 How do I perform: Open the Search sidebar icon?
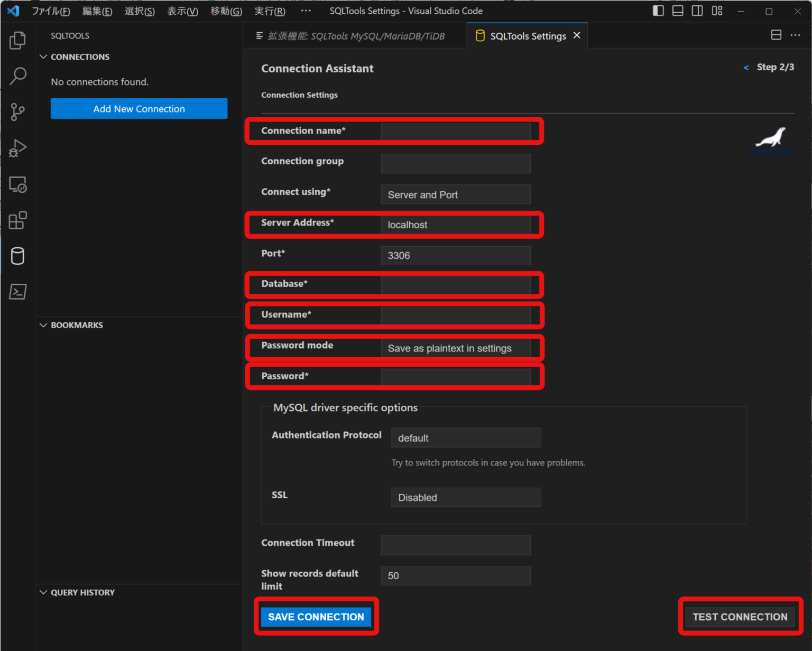[17, 76]
